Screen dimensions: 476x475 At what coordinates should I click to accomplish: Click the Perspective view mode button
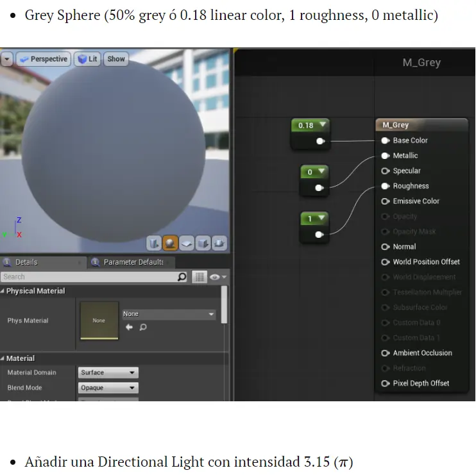tap(44, 59)
